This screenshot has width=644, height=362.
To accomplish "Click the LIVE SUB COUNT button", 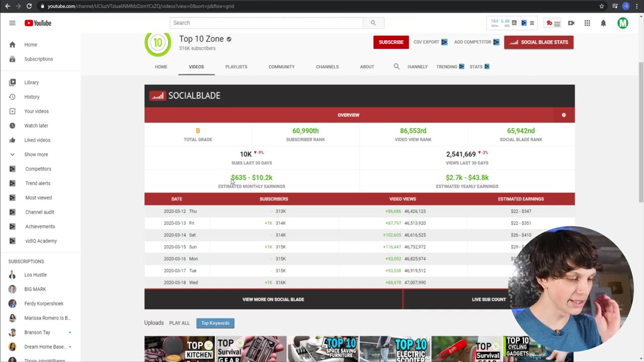I will coord(489,300).
